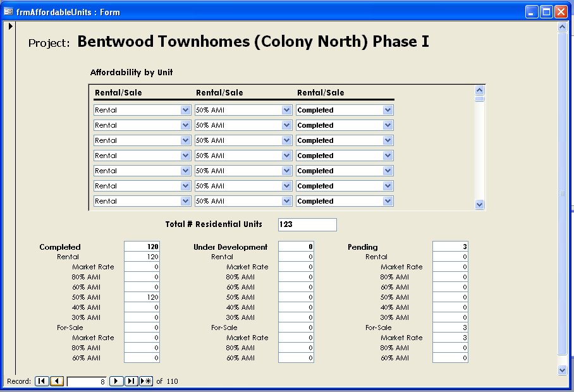
Task: Click the record number field showing 8
Action: (x=87, y=381)
